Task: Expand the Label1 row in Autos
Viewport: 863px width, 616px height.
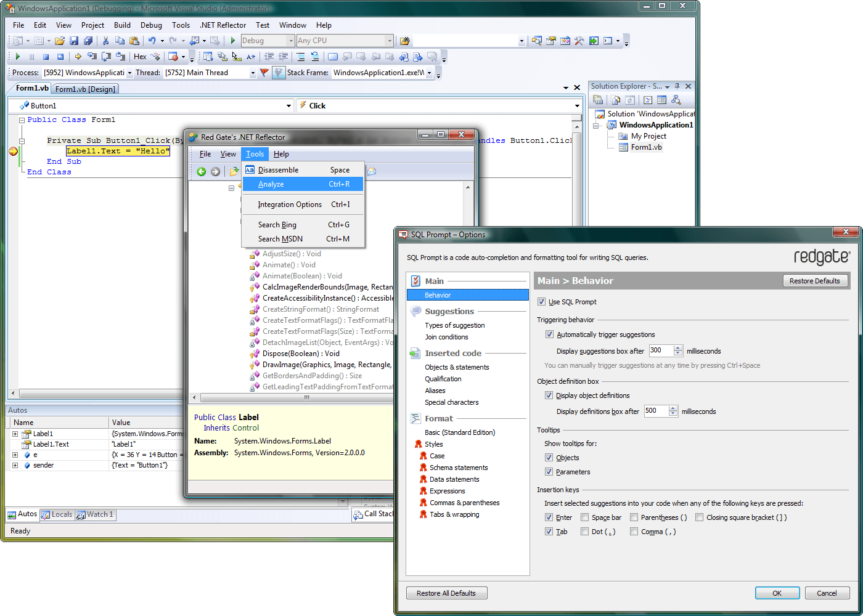Action: [x=15, y=434]
